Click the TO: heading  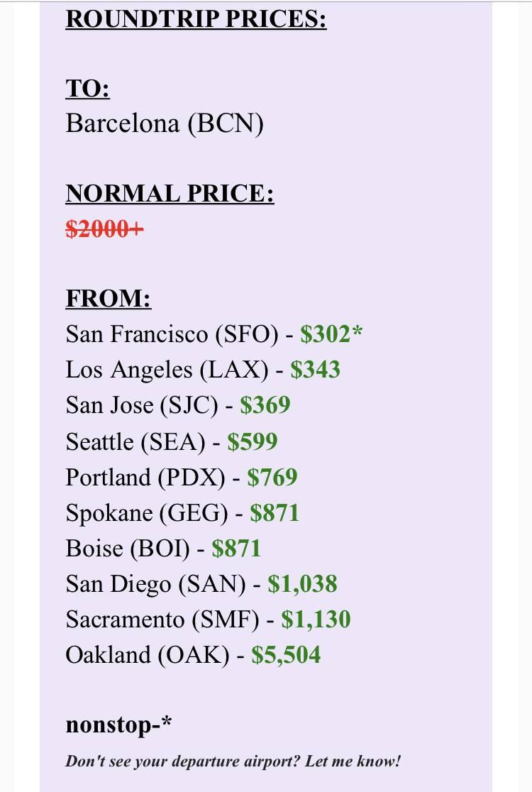click(88, 89)
